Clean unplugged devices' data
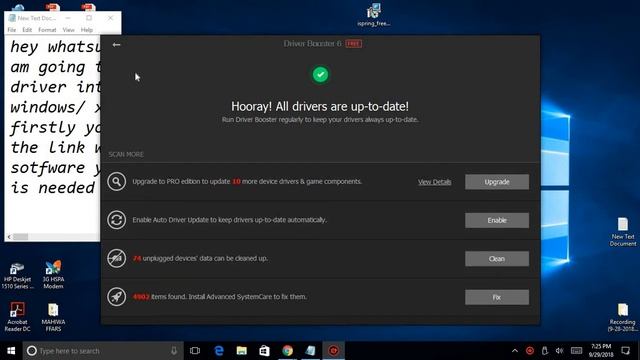The width and height of the screenshot is (640, 360). (x=497, y=259)
